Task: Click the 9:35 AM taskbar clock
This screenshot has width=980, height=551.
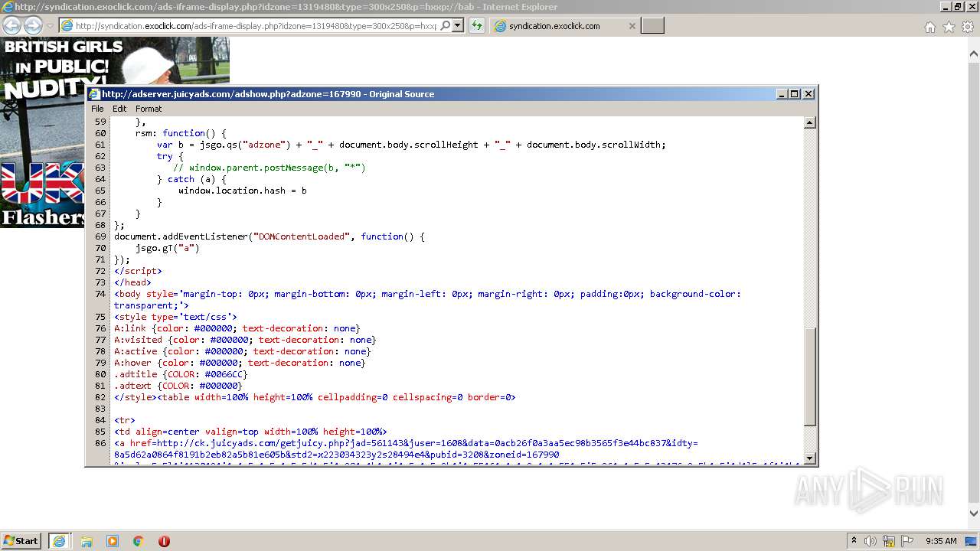Action: pyautogui.click(x=941, y=541)
